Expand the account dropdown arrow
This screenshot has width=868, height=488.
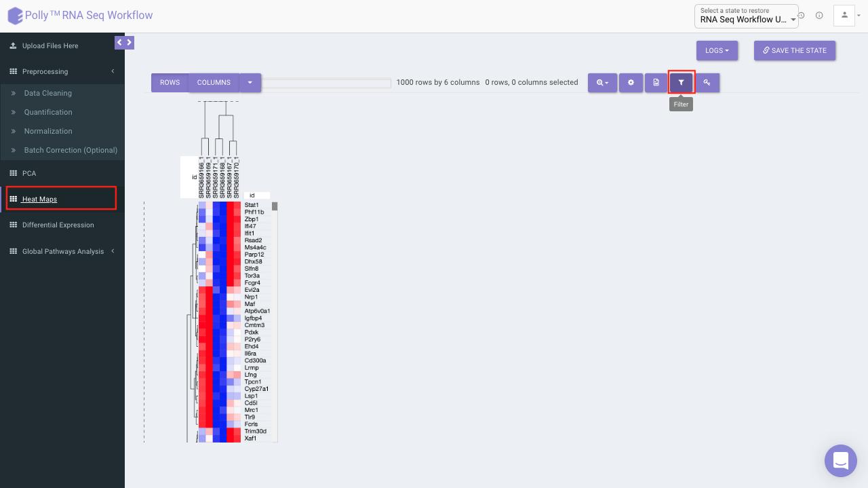(860, 16)
